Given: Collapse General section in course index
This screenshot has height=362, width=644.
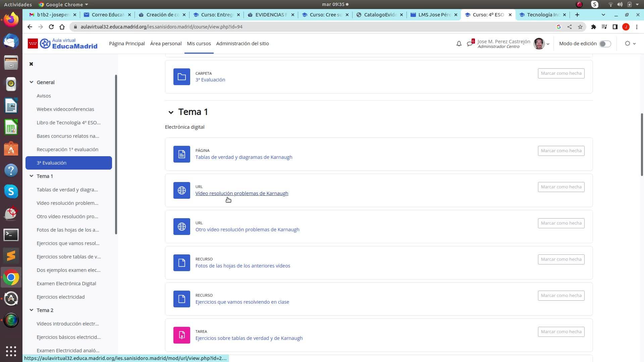Looking at the screenshot, I should click(x=31, y=82).
